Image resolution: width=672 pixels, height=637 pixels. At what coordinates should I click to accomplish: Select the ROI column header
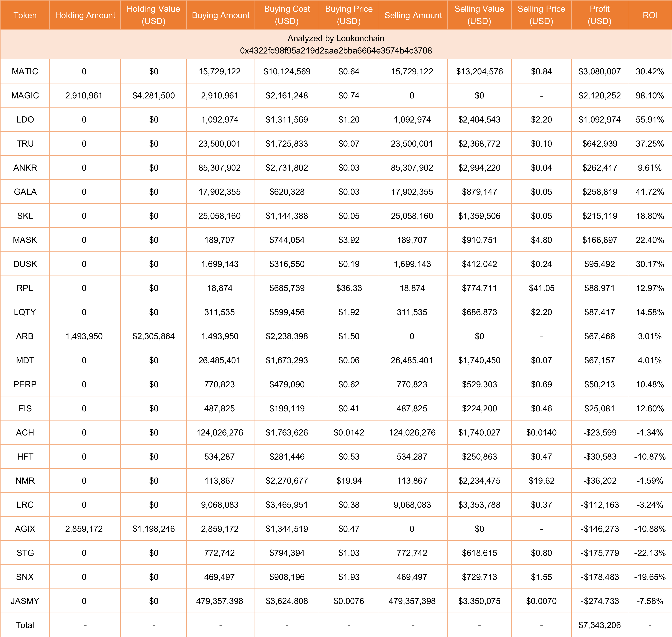pyautogui.click(x=650, y=15)
